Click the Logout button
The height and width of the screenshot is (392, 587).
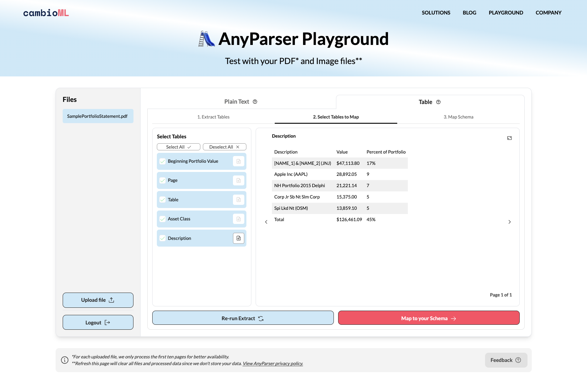point(98,322)
